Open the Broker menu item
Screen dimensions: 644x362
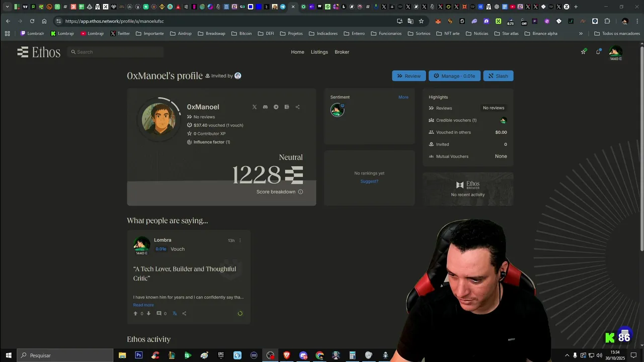pos(342,52)
